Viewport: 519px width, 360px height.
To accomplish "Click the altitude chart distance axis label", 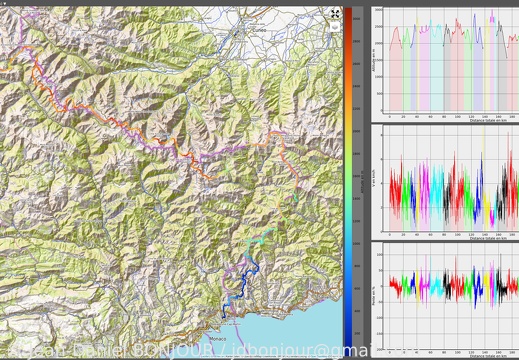I will coord(488,120).
